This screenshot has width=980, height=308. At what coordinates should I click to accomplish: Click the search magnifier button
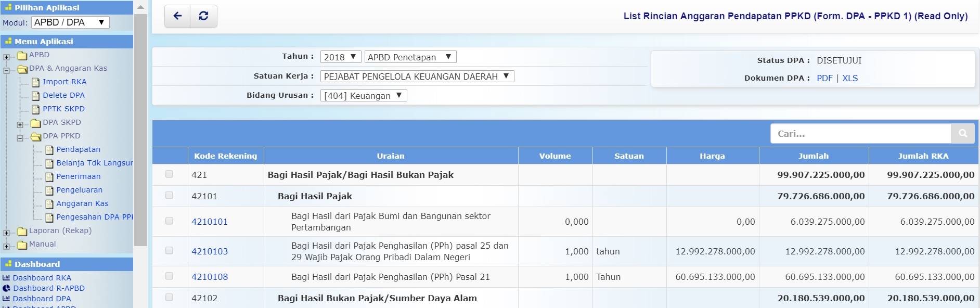[x=963, y=134]
